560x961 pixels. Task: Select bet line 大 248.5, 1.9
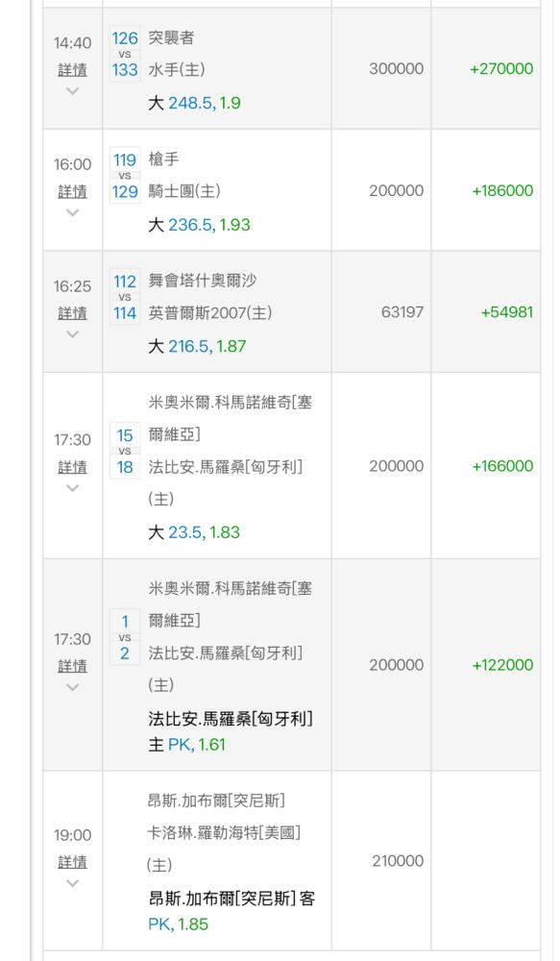[x=194, y=103]
